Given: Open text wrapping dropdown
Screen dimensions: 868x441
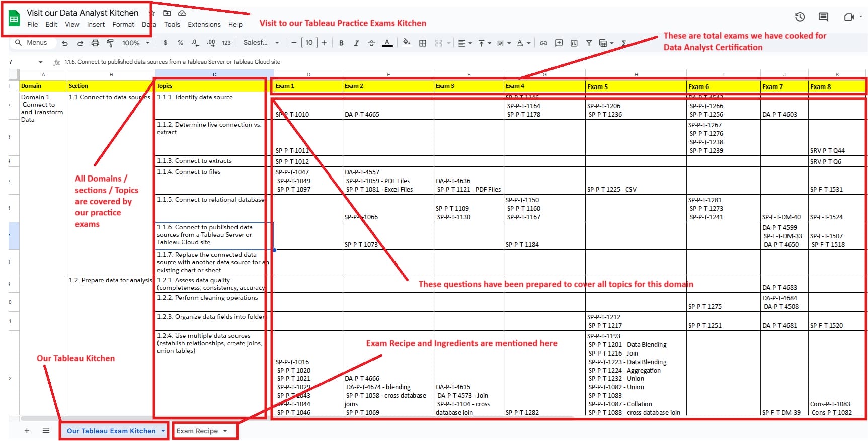Looking at the screenshot, I should pyautogui.click(x=504, y=43).
